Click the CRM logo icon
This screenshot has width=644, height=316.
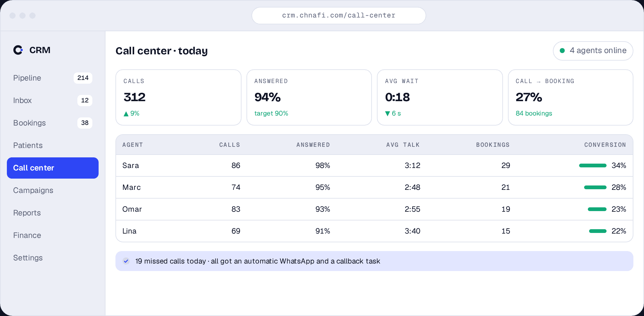pyautogui.click(x=18, y=50)
